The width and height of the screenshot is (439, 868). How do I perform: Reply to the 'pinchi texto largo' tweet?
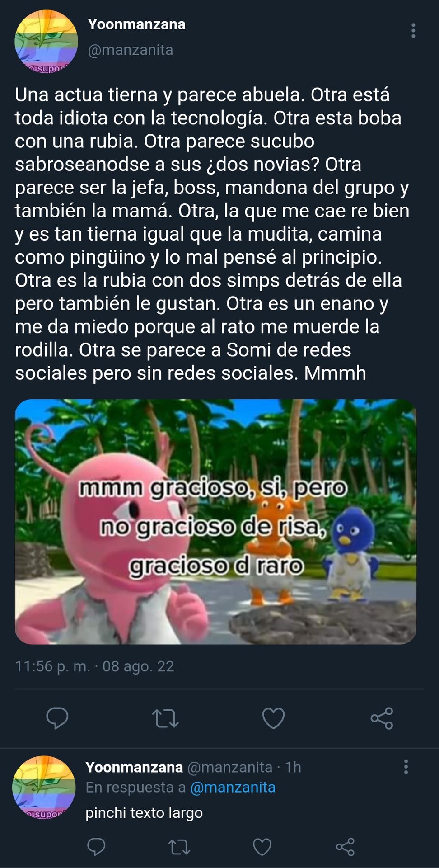(x=96, y=847)
